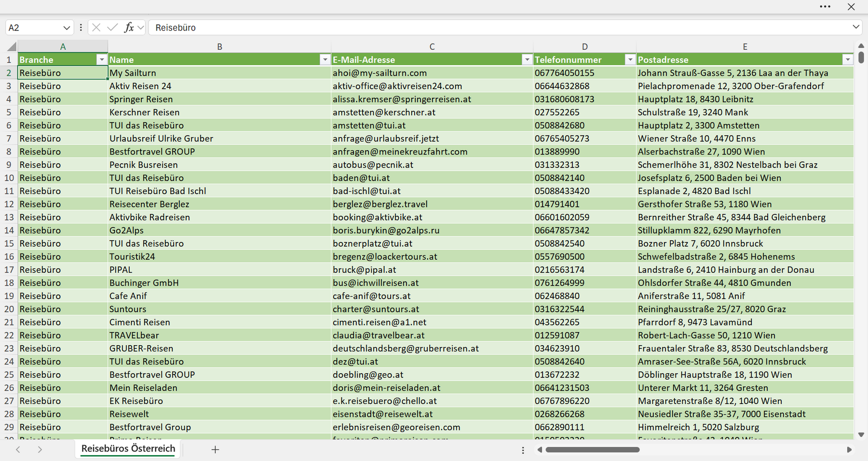Expand the function list arrow beside fx
868x461 pixels.
(x=140, y=28)
